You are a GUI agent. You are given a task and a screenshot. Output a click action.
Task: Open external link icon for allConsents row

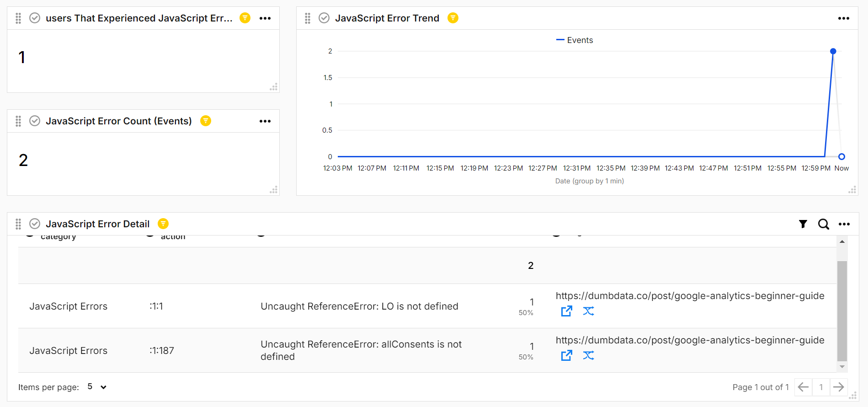(x=567, y=355)
